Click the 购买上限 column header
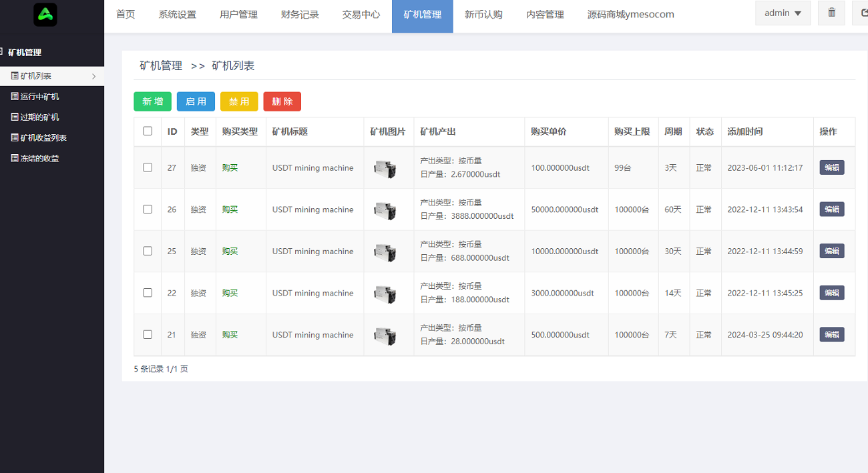 632,132
